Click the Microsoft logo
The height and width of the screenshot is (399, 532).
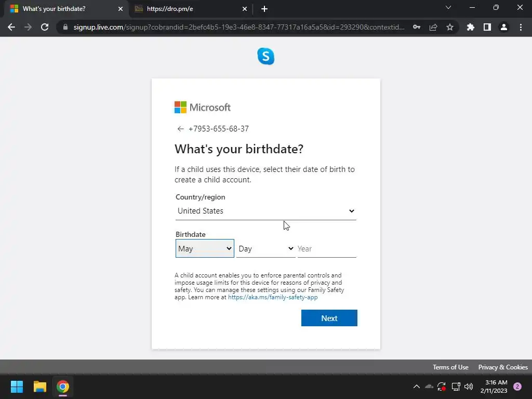tap(203, 107)
